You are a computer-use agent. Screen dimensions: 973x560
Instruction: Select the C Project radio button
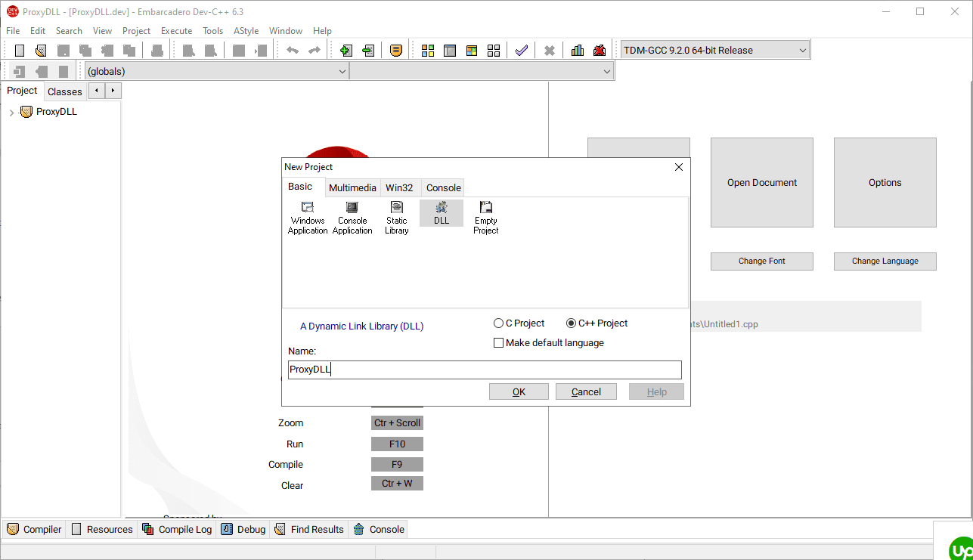point(519,323)
